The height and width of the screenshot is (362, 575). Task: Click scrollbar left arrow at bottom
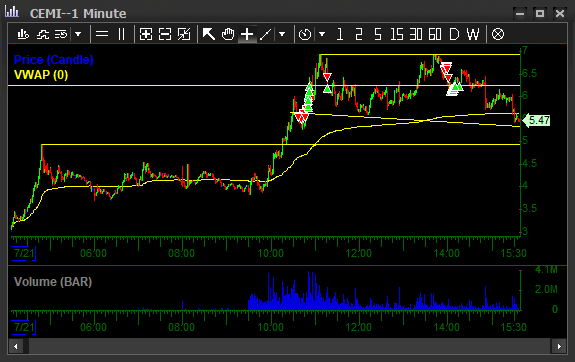[x=15, y=346]
